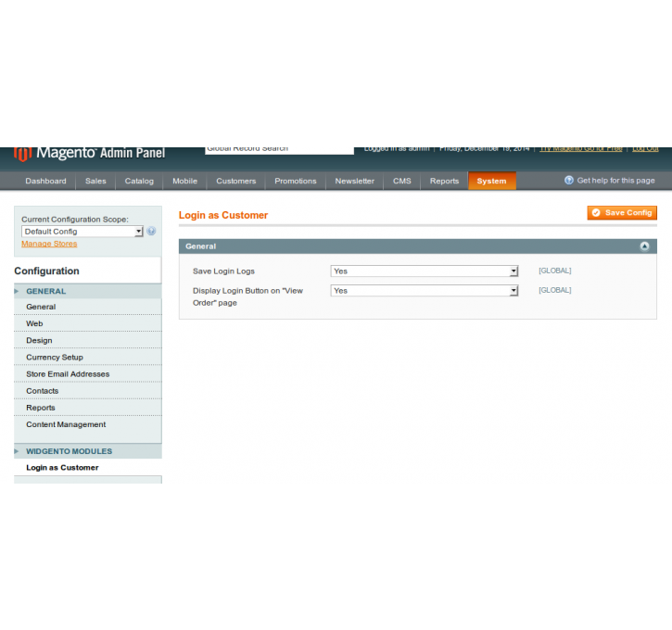Open Current Configuration Scope dropdown
This screenshot has height=630, width=672.
pos(82,232)
